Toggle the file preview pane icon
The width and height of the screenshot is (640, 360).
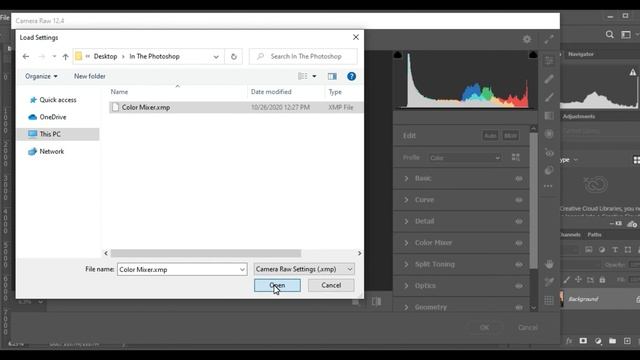[x=332, y=76]
